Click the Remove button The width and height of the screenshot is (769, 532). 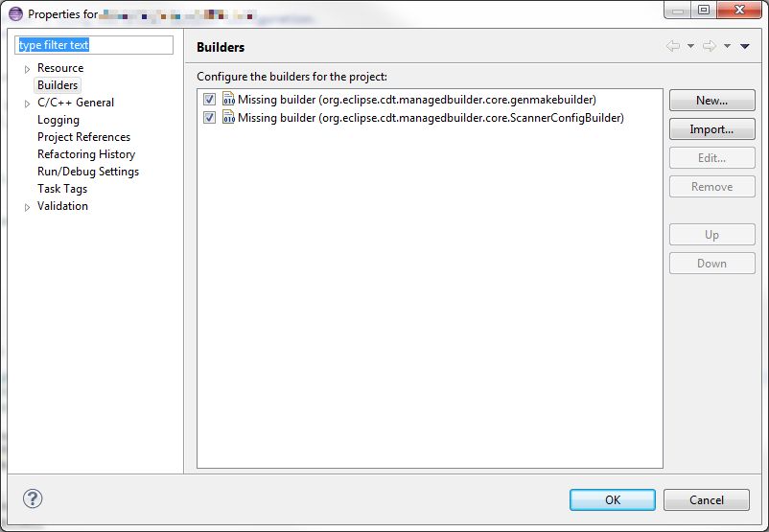712,186
